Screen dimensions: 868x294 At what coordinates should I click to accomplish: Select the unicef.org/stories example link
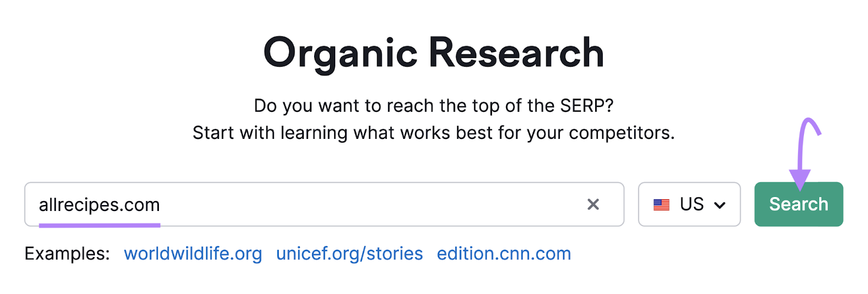coord(349,254)
